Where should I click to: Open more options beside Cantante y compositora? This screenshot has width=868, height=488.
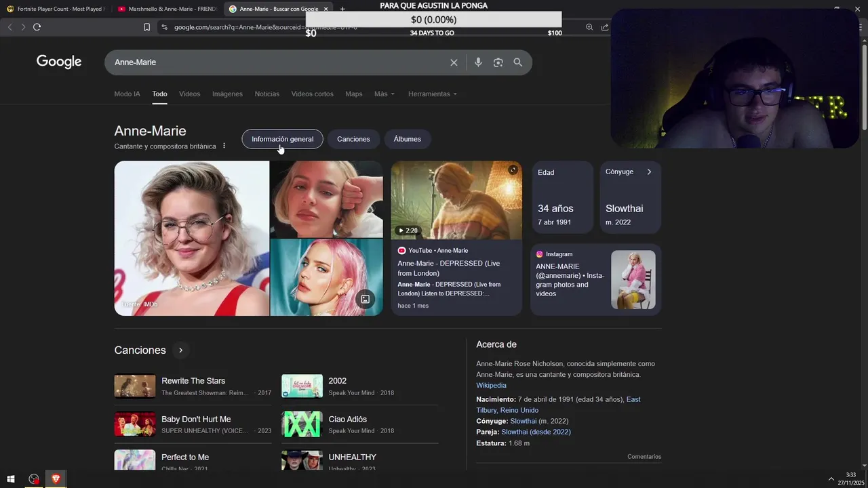[224, 146]
